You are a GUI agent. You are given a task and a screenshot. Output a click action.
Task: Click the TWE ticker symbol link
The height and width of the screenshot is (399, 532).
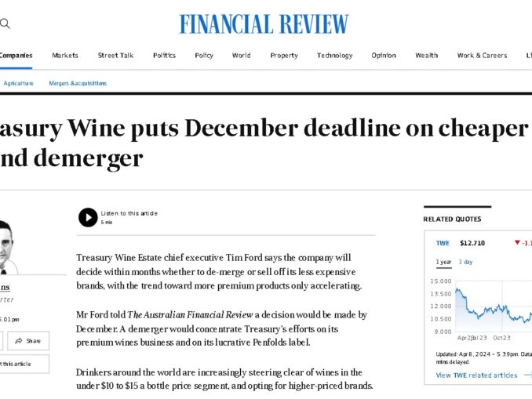tap(443, 243)
